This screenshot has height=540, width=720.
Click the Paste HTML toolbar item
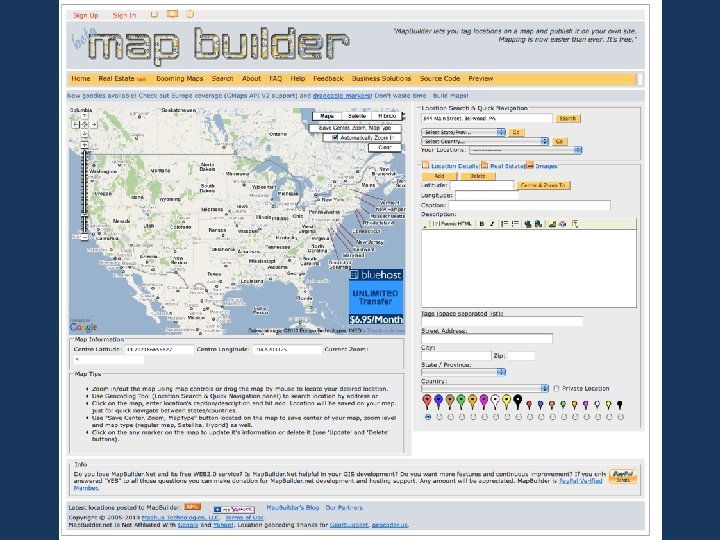click(452, 224)
